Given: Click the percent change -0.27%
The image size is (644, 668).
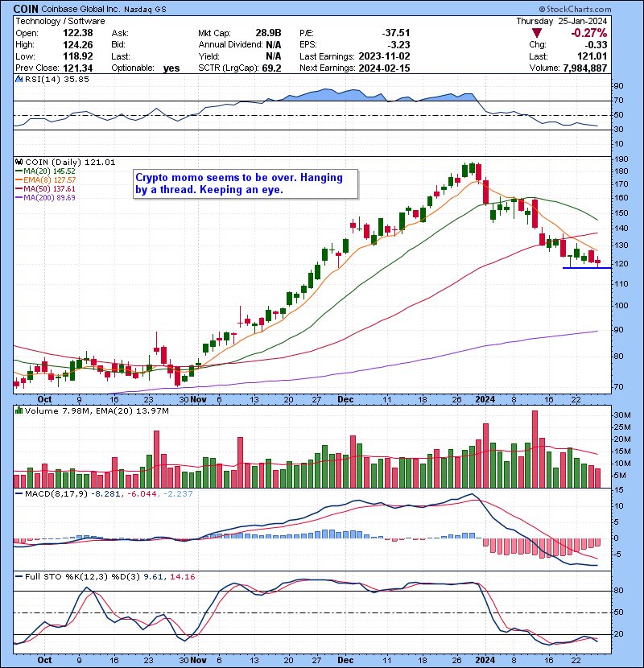Looking at the screenshot, I should point(588,33).
